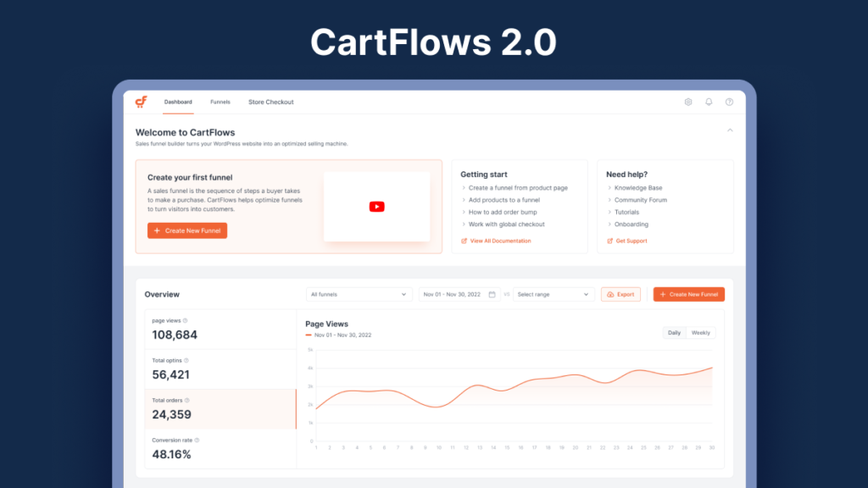
Task: Click the Create your first funnel heading
Action: tap(190, 178)
